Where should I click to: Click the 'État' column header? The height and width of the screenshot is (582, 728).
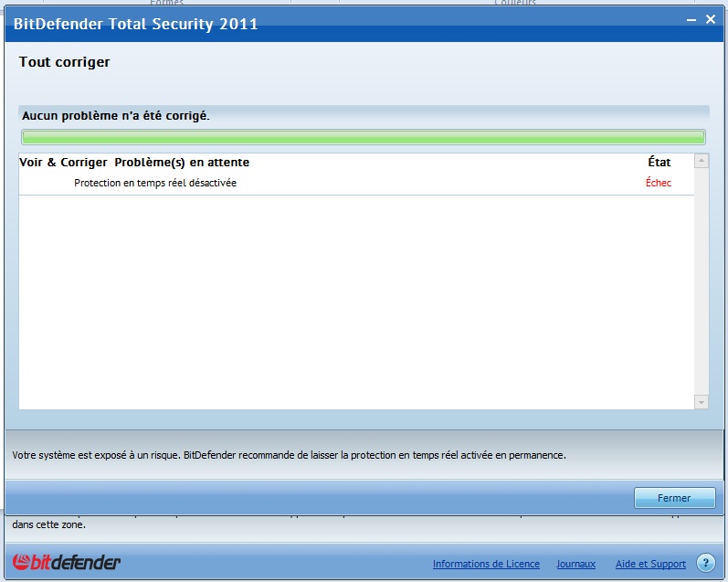point(659,162)
